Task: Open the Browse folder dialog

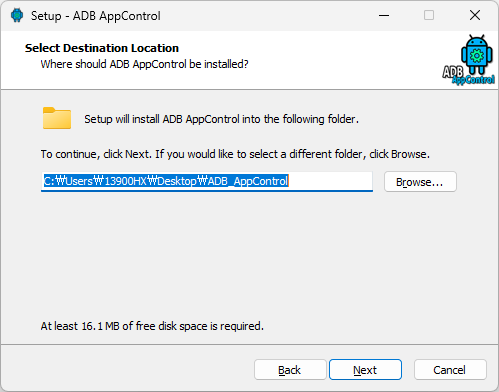Action: coord(420,182)
